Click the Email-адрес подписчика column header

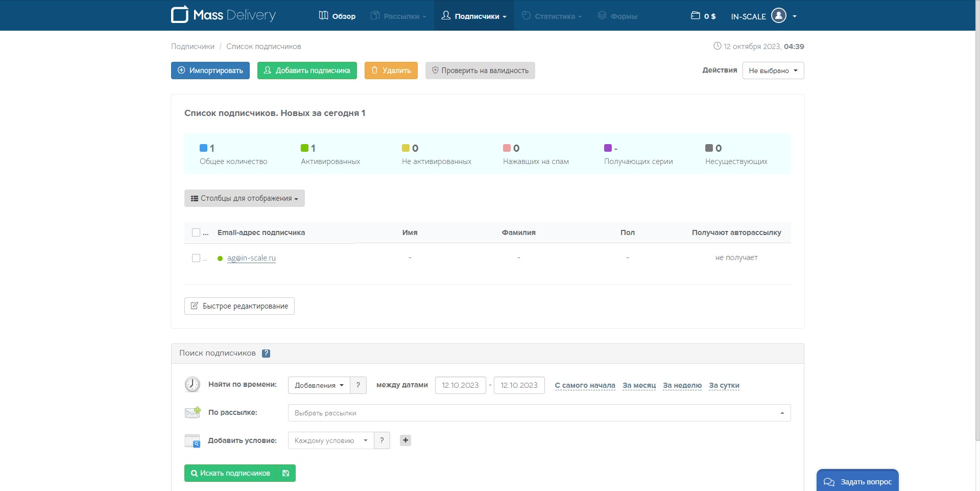pos(261,232)
